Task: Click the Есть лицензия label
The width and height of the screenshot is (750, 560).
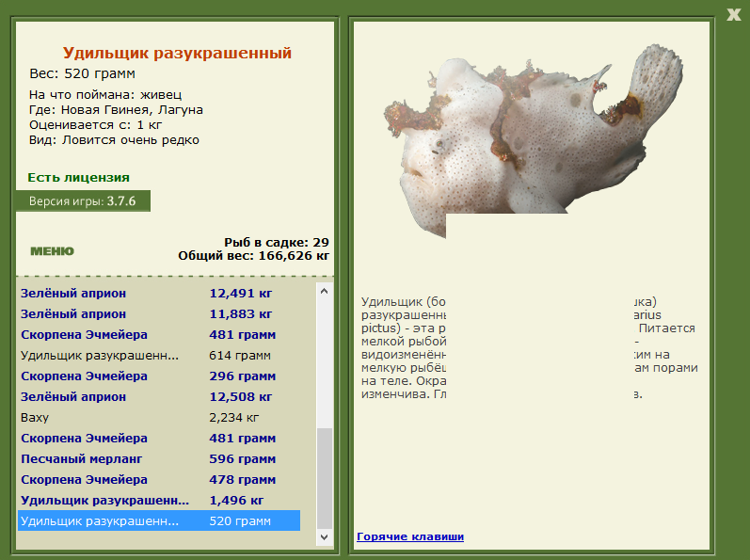Action: [78, 178]
